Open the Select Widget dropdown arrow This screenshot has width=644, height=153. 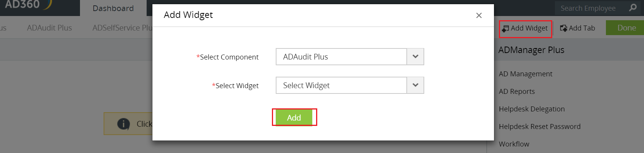415,85
